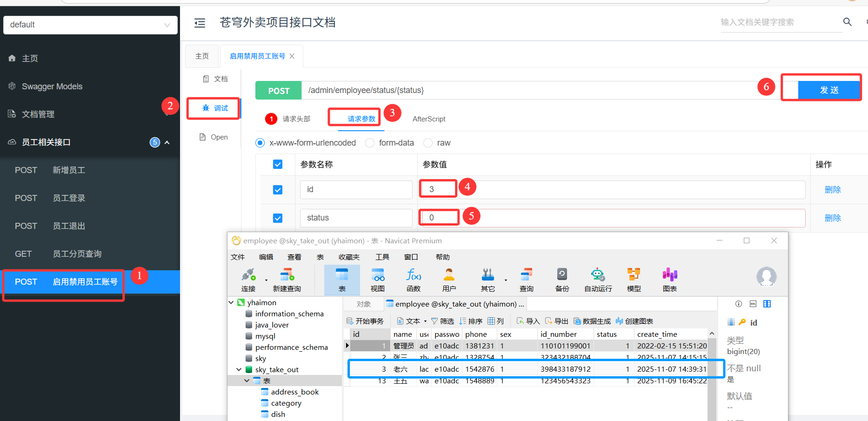Open the 文本 text dropdown arrow

click(x=425, y=321)
